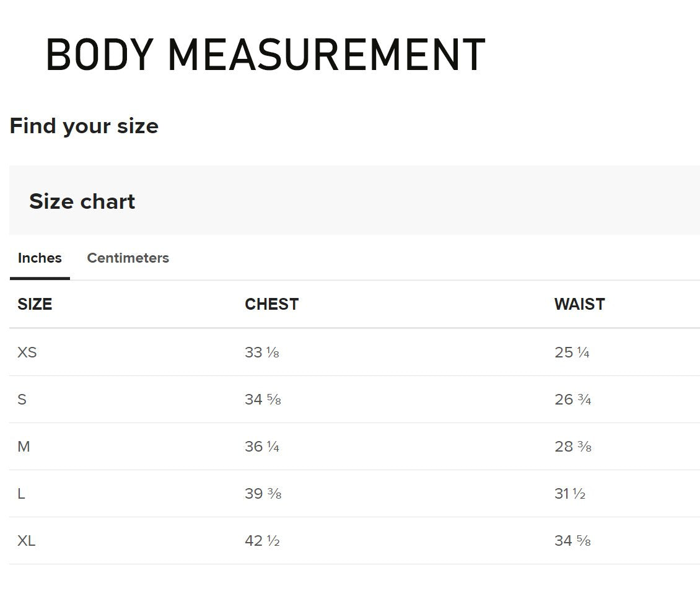700x591 pixels.
Task: Click the CHEST column header
Action: (x=271, y=304)
